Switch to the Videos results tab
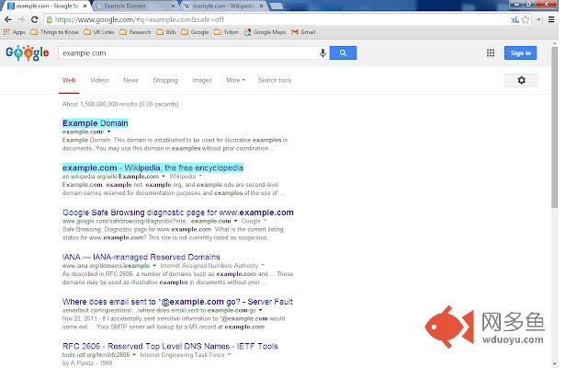 (99, 81)
